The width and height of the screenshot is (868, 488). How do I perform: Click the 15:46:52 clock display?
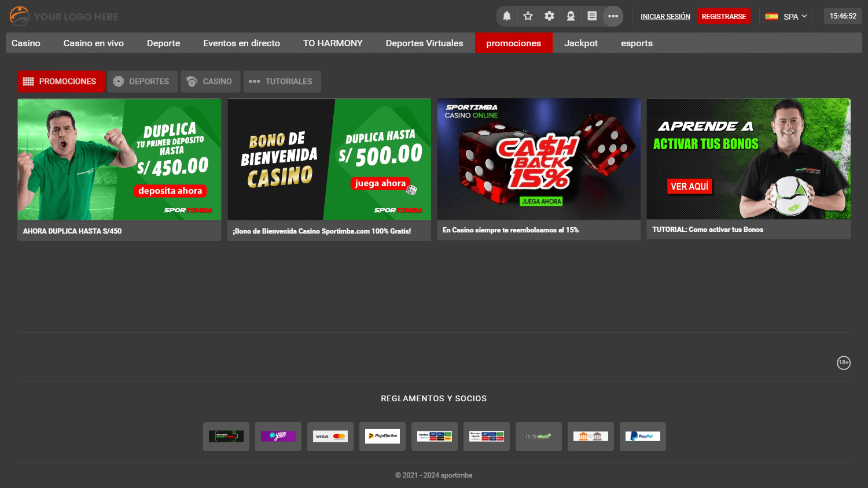843,16
